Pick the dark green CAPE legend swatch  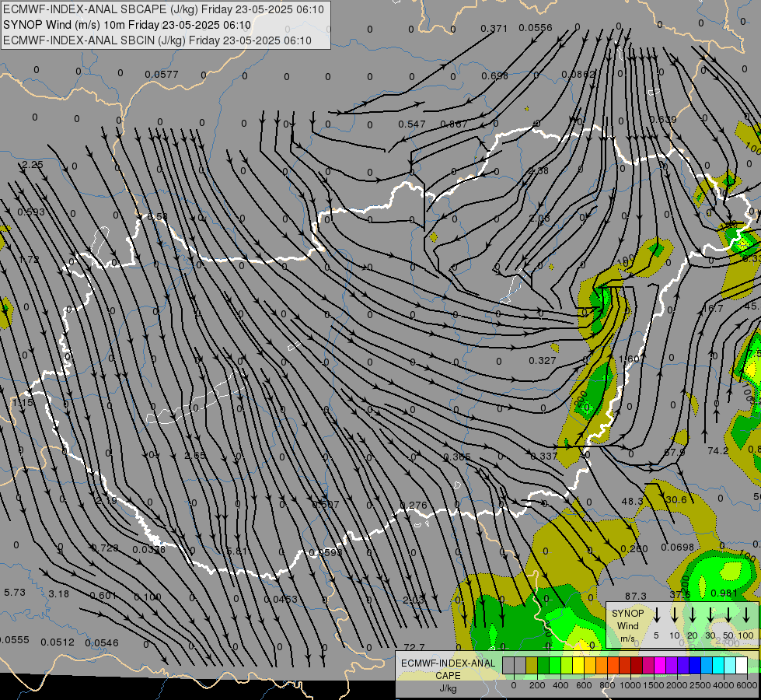543,666
